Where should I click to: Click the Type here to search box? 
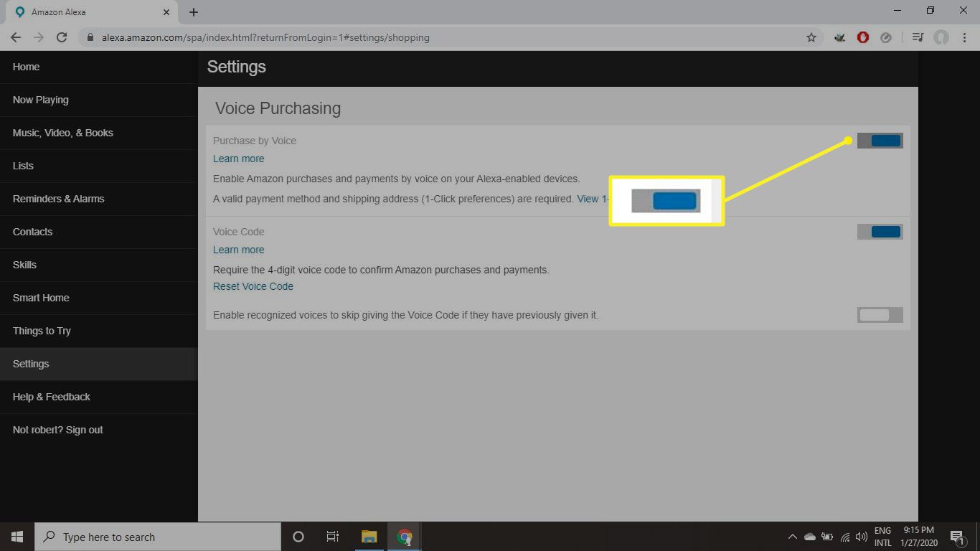pos(158,537)
